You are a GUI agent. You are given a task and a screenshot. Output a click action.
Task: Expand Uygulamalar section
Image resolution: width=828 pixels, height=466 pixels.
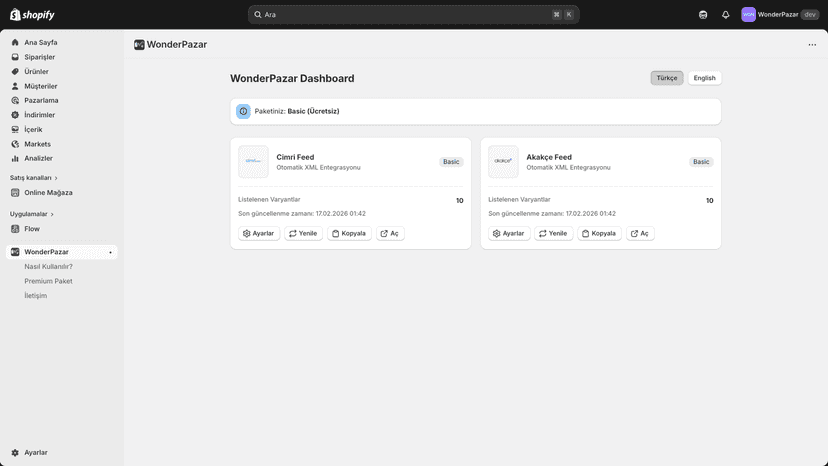coord(32,214)
